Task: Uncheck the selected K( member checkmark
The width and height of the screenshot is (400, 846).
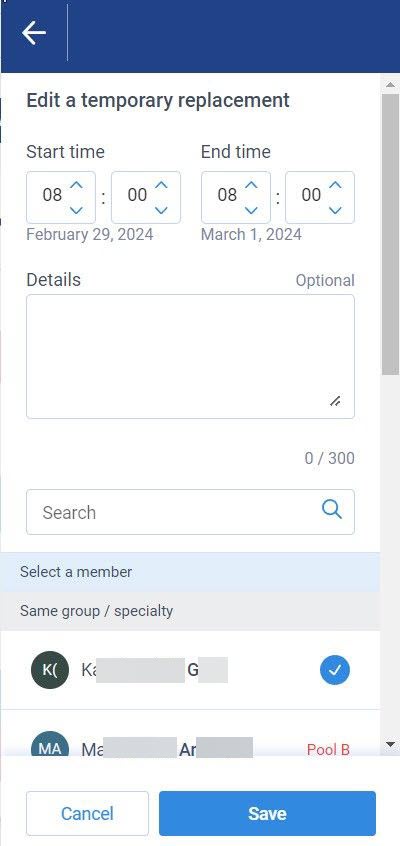Action: pyautogui.click(x=335, y=670)
